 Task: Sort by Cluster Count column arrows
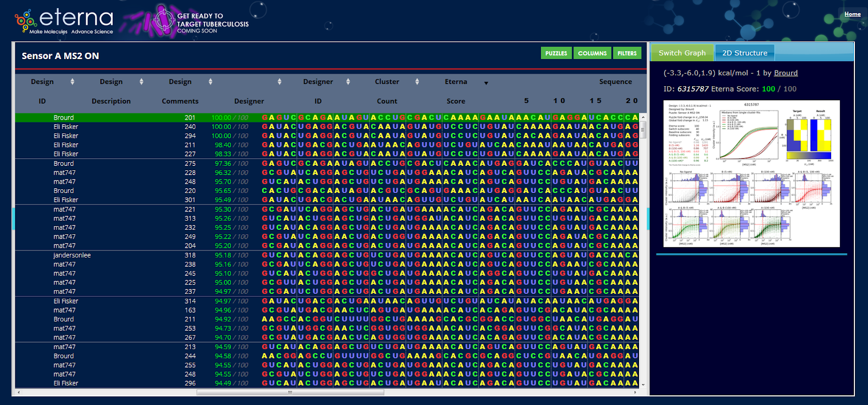click(x=417, y=82)
